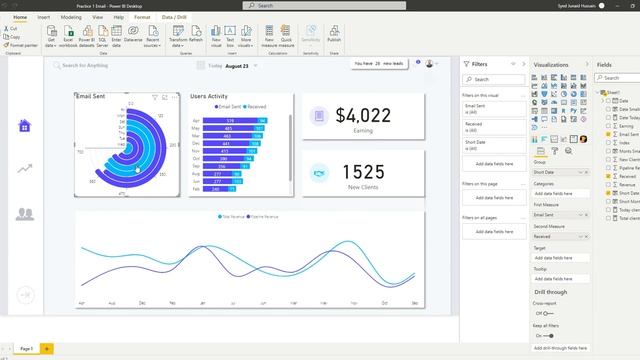Image resolution: width=640 pixels, height=360 pixels.
Task: Switch to the Modeling ribbon tab
Action: click(x=71, y=18)
